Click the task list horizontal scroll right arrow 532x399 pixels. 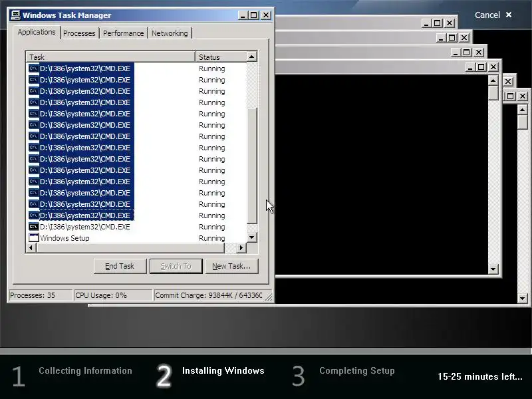[241, 247]
